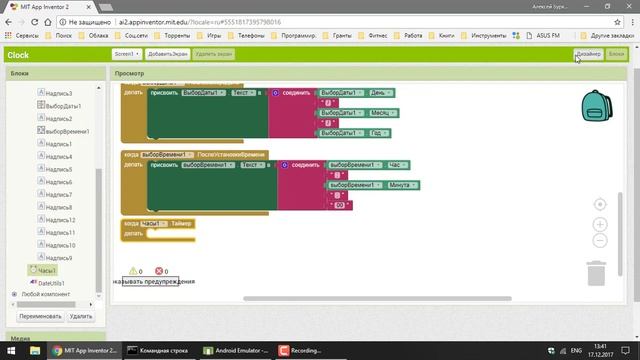The width and height of the screenshot is (640, 360).
Task: Open File Explorer from taskbar
Action: click(35, 351)
